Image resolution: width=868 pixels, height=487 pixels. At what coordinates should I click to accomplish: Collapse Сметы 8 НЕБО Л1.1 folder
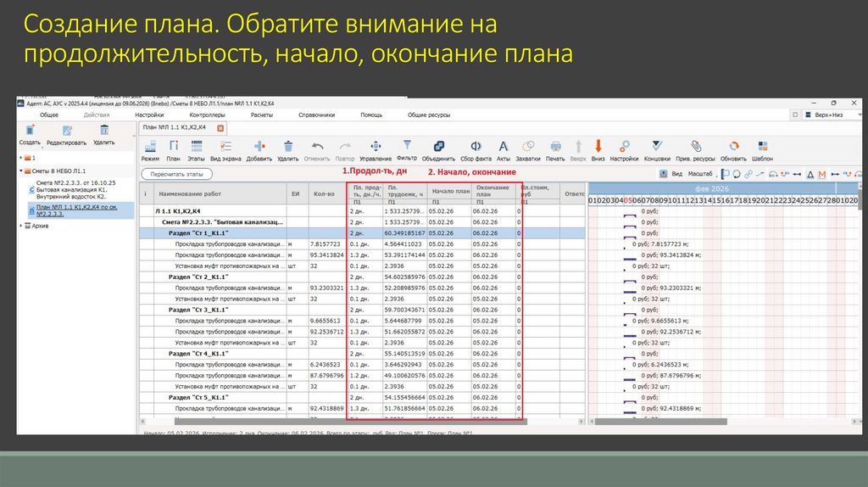point(21,171)
